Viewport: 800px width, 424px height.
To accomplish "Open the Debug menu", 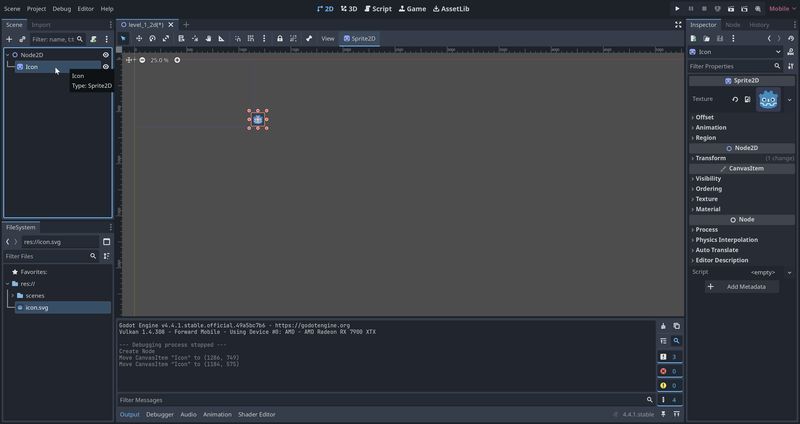I will (x=62, y=8).
